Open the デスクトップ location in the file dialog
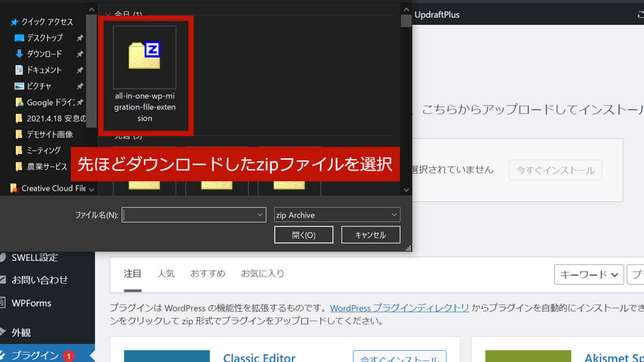Image resolution: width=644 pixels, height=362 pixels. coord(45,38)
